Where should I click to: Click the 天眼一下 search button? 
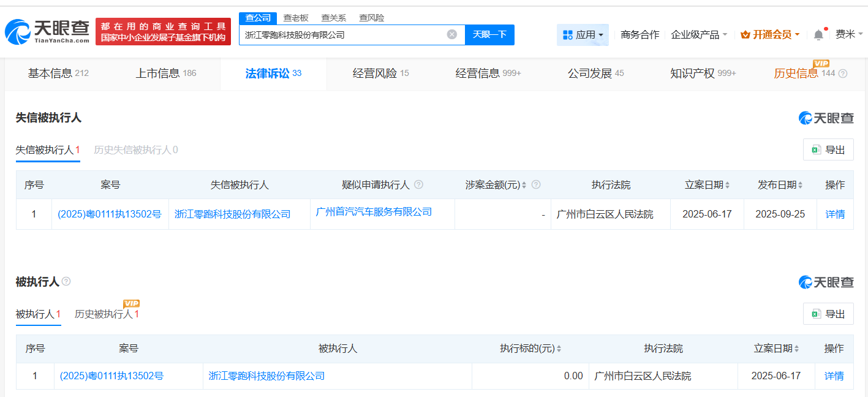tap(489, 35)
